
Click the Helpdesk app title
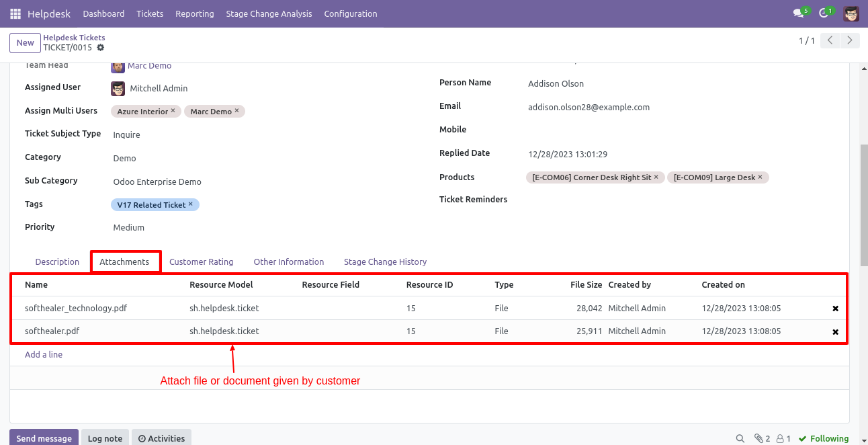49,13
